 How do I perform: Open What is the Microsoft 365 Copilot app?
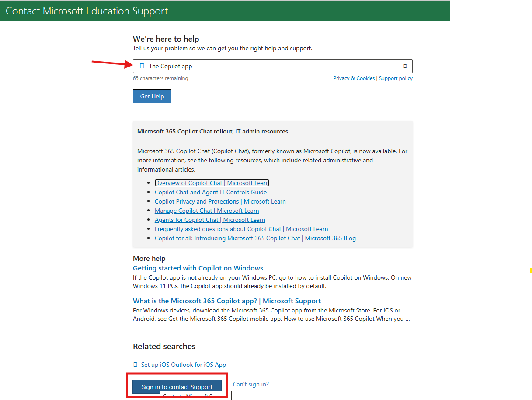tap(227, 301)
